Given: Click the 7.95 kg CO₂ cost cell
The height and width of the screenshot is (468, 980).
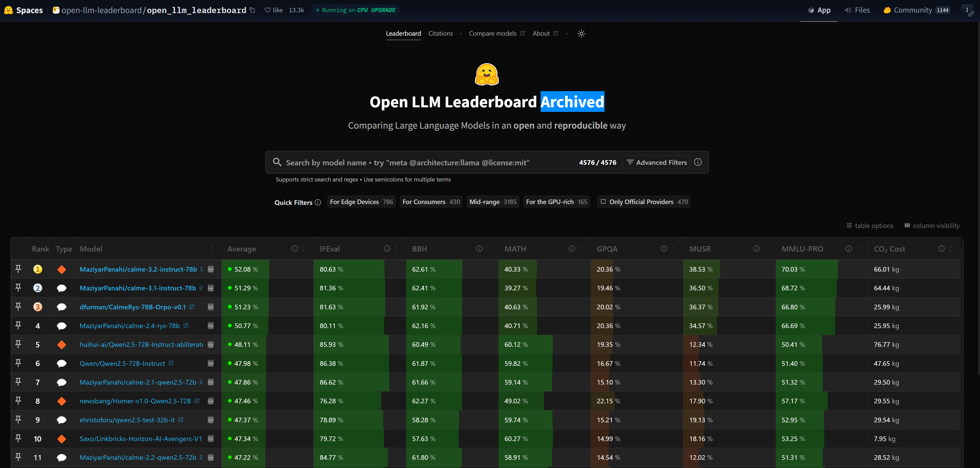Looking at the screenshot, I should click(x=914, y=439).
